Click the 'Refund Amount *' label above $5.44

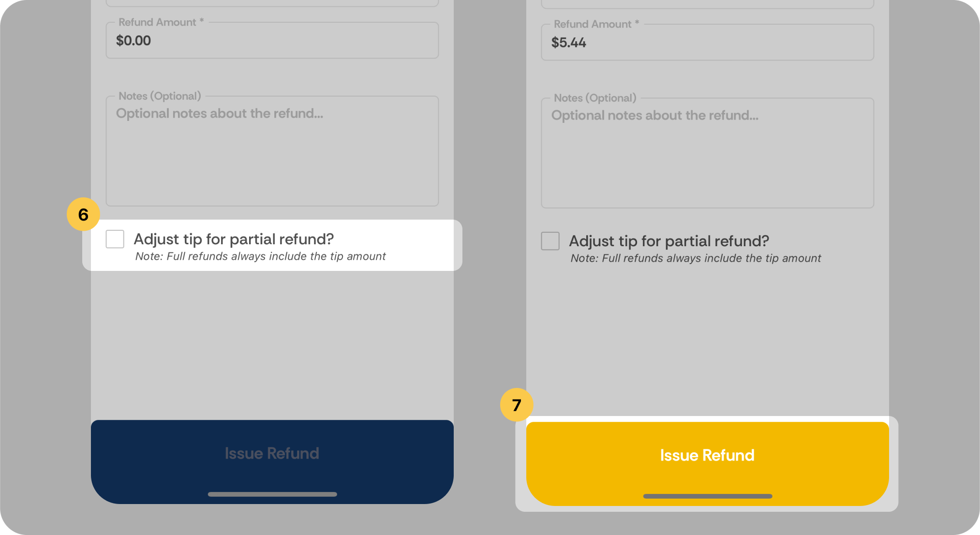coord(596,24)
